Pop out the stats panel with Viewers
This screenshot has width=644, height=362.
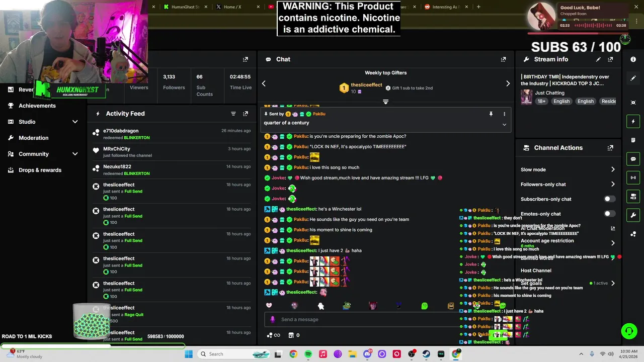(246, 59)
